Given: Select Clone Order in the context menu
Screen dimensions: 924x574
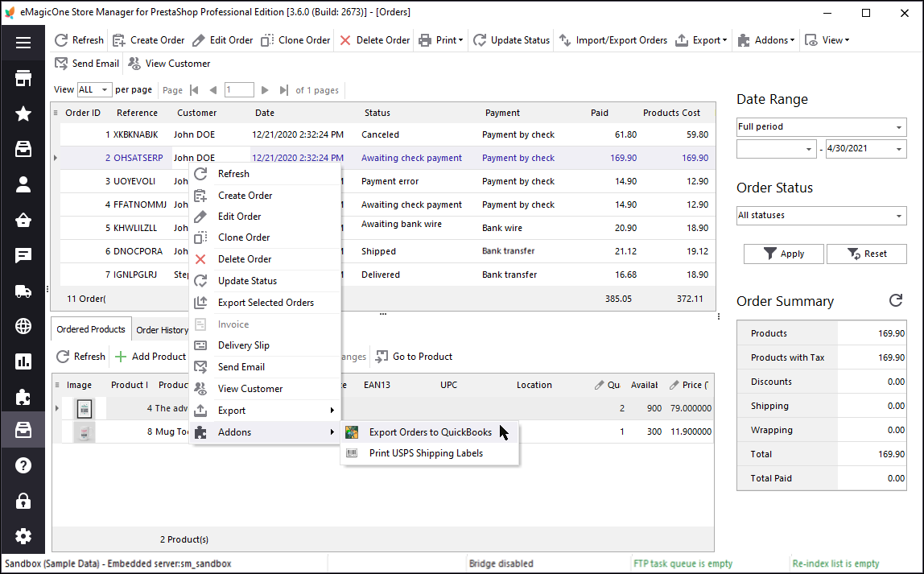Looking at the screenshot, I should coord(265,237).
